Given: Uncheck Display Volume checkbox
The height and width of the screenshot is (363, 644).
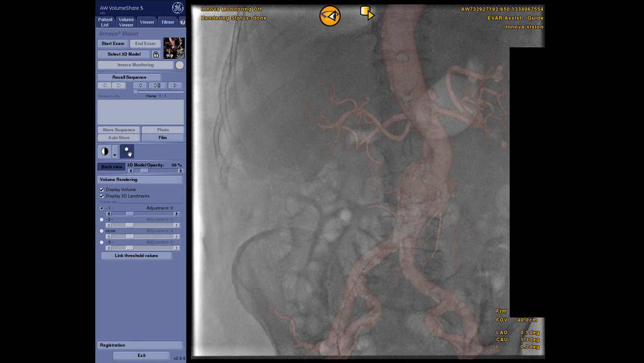Looking at the screenshot, I should 102,190.
